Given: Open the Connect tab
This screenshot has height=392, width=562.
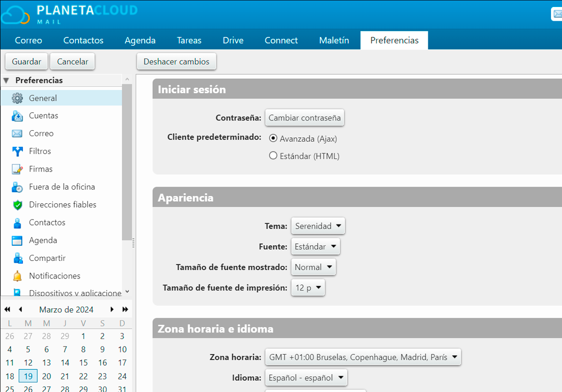Looking at the screenshot, I should [281, 40].
